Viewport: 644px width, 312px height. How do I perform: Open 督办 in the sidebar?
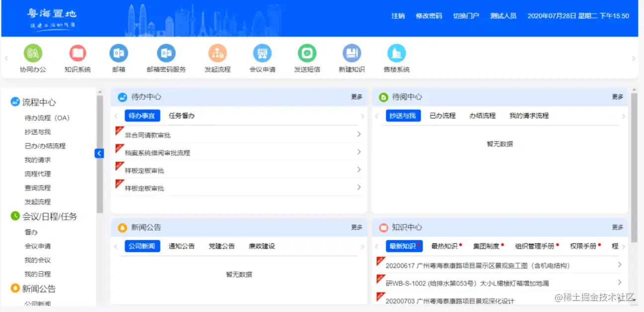(31, 232)
